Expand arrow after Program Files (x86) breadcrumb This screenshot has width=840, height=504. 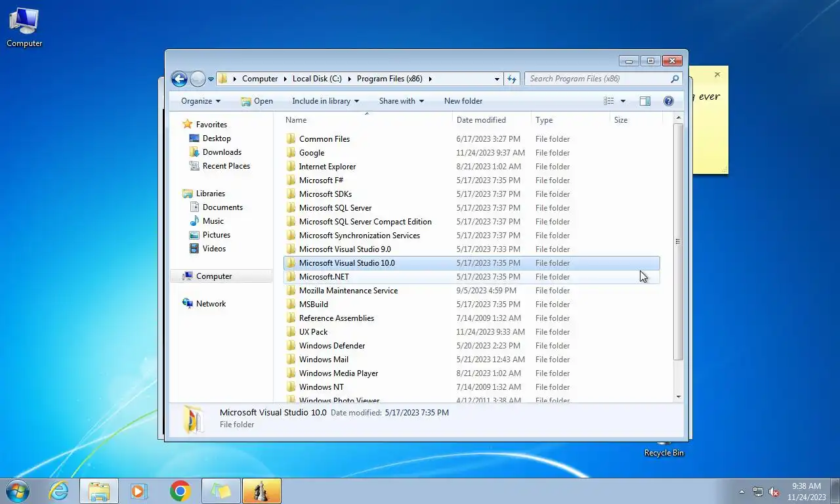430,79
